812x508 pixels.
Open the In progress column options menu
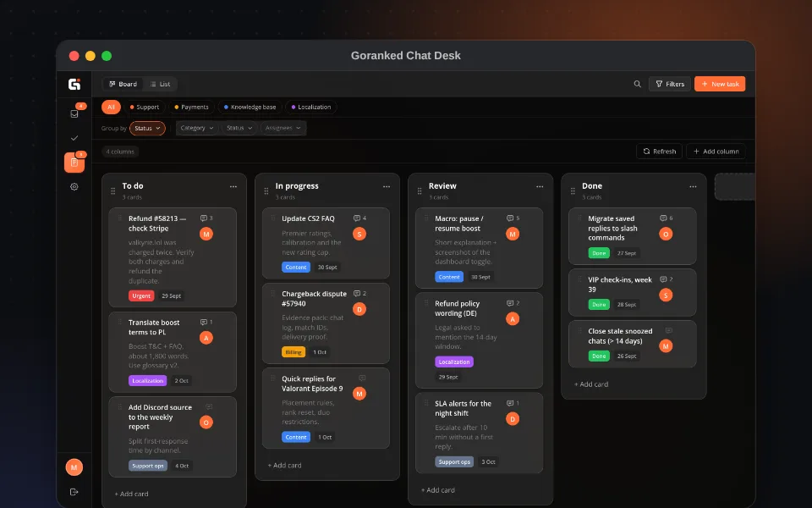click(387, 186)
